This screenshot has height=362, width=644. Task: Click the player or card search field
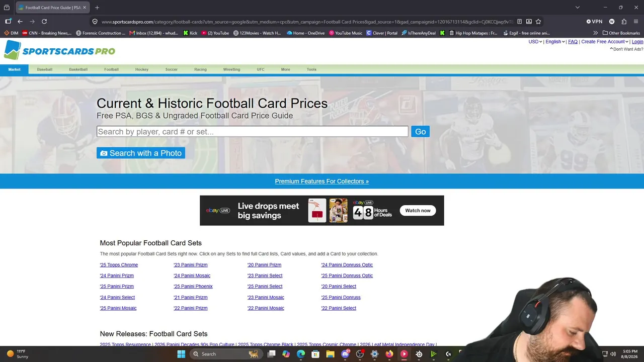click(x=253, y=132)
